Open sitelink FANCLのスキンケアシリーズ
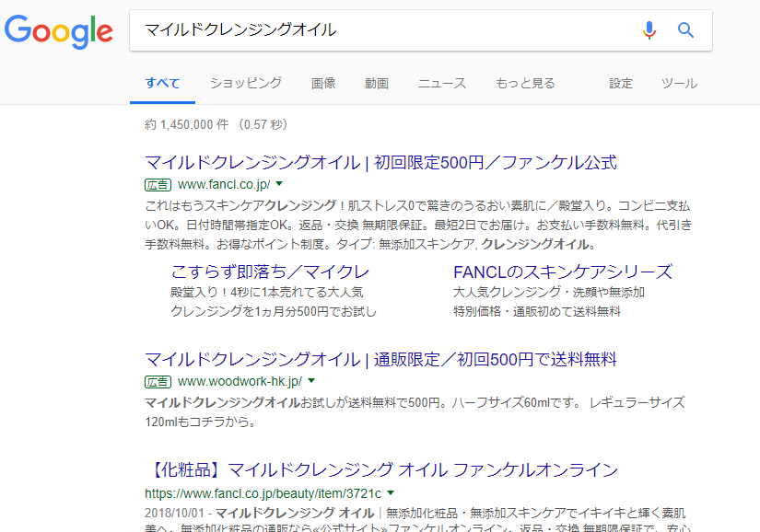This screenshot has width=760, height=532. 563,272
